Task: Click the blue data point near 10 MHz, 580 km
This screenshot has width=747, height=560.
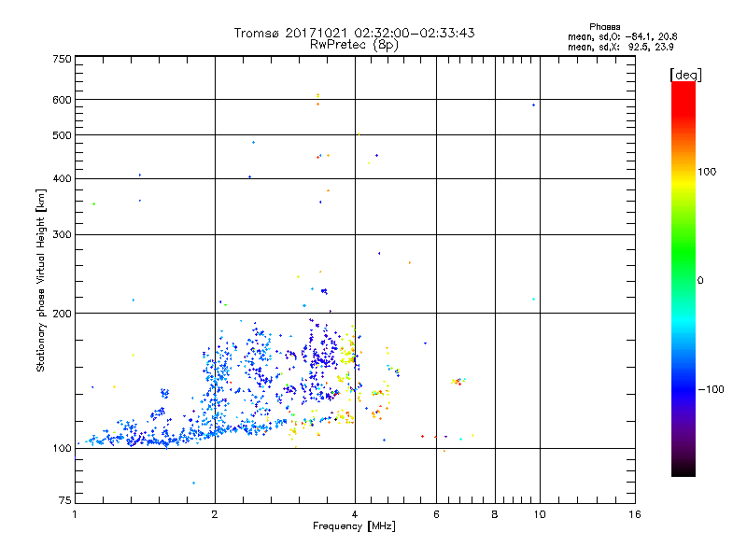Action: tap(533, 105)
